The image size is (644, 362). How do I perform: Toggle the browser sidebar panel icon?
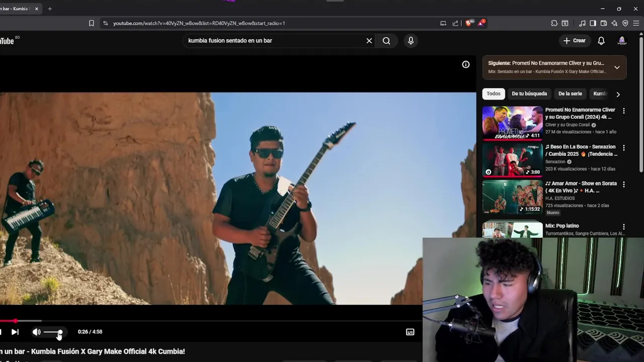click(x=593, y=23)
